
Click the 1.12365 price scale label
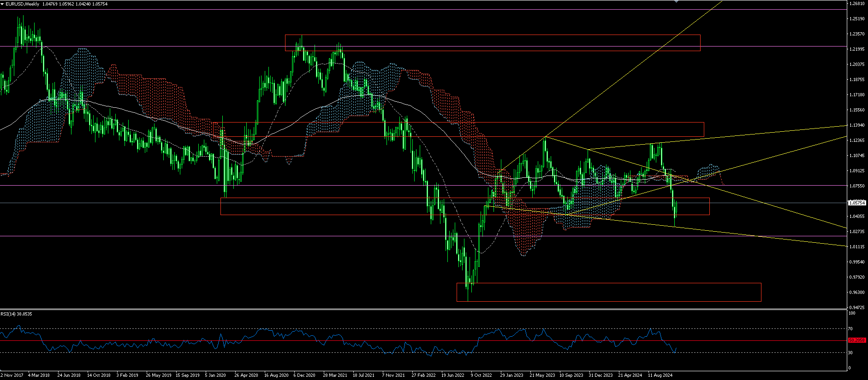[856, 140]
